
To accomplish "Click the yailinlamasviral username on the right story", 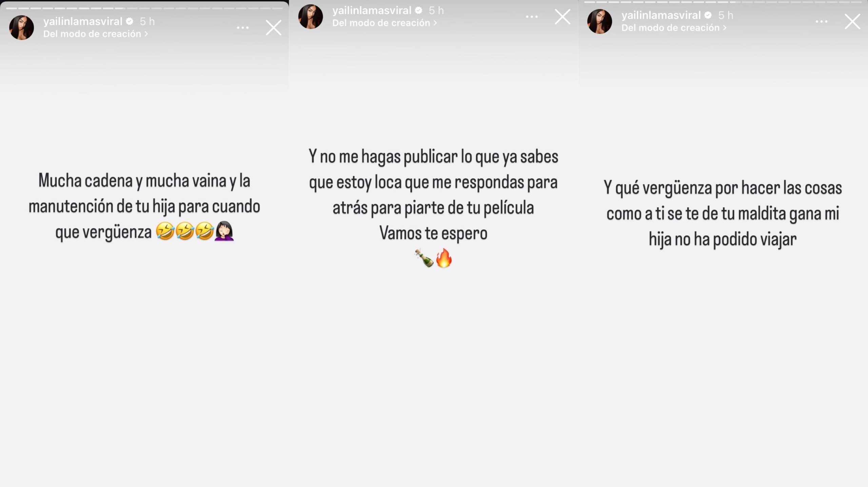I will click(x=661, y=15).
